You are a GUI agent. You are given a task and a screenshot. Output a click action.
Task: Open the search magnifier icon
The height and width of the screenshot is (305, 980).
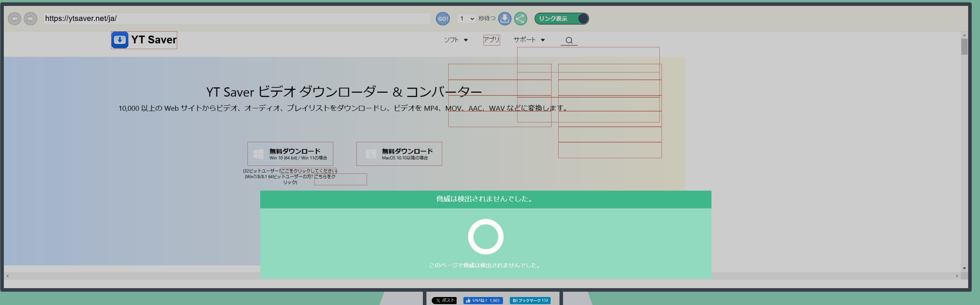point(569,40)
